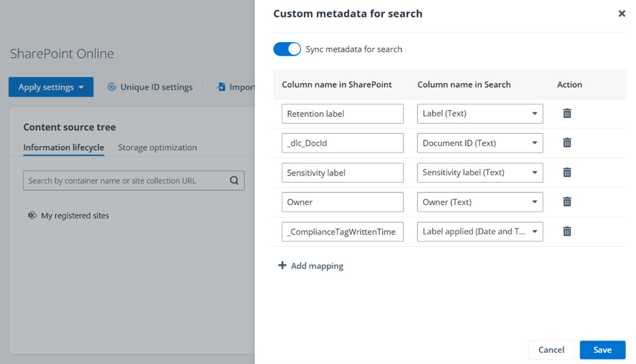Screen dimensions: 636x364
Task: Click the search magnifier icon
Action: click(x=234, y=181)
